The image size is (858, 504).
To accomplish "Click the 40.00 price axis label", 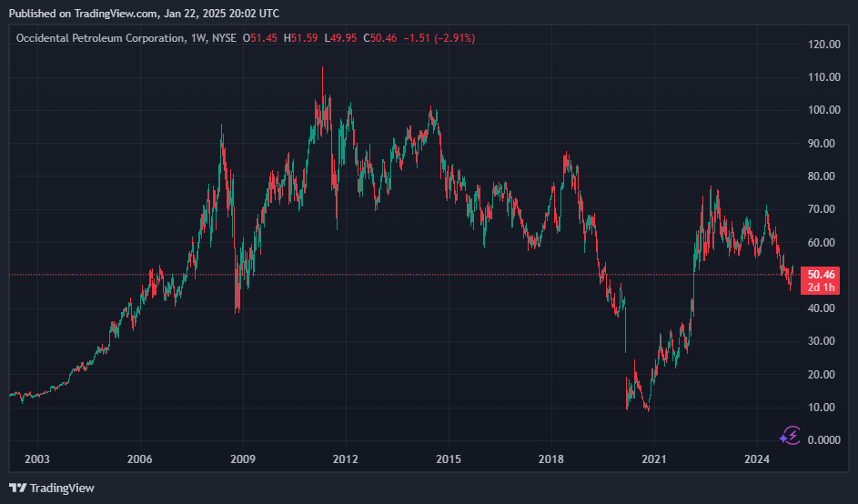I will coord(823,308).
